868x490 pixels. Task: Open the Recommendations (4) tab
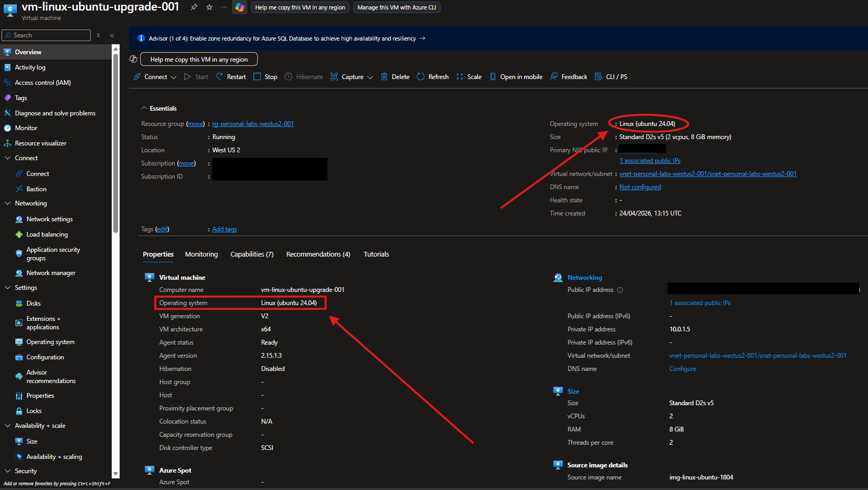tap(318, 254)
